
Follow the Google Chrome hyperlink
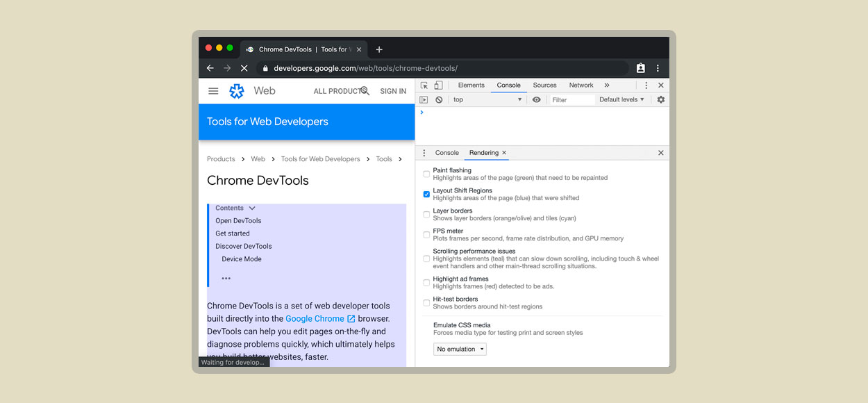click(x=315, y=319)
